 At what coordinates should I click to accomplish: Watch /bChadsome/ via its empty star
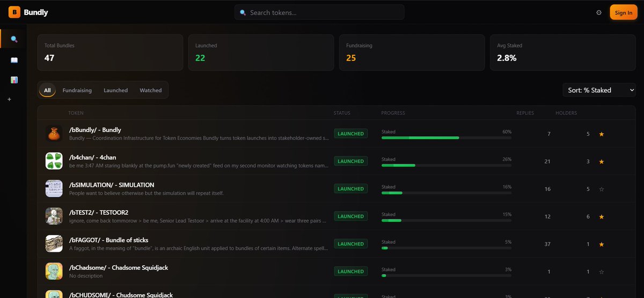tap(601, 272)
